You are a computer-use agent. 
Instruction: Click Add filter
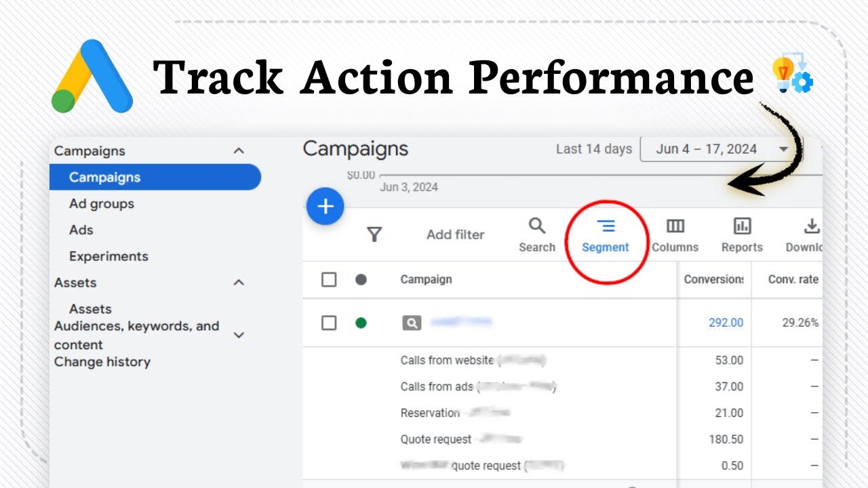[456, 235]
